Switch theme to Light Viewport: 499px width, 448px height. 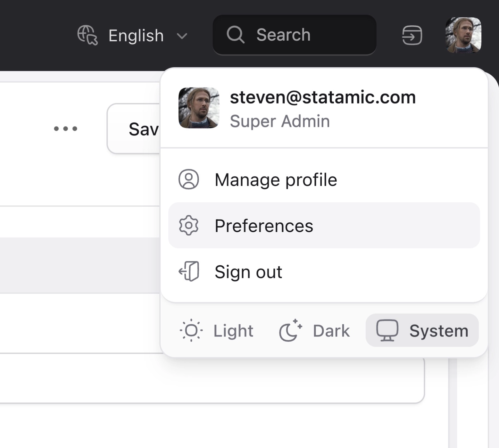coord(217,331)
